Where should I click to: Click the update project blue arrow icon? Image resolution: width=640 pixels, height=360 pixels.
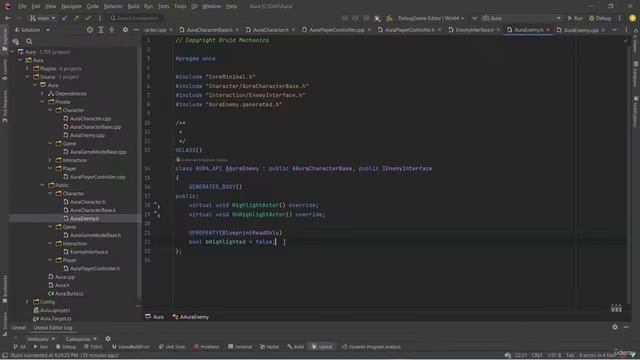[64, 18]
